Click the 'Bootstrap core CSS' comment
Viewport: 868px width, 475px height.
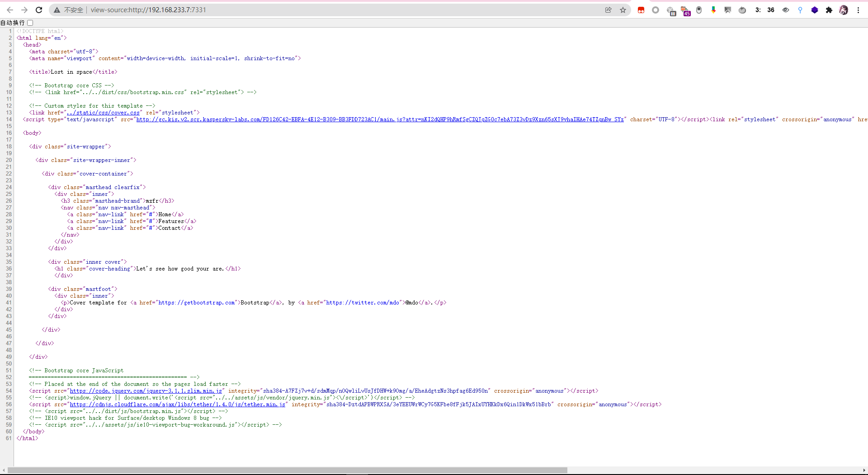72,85
